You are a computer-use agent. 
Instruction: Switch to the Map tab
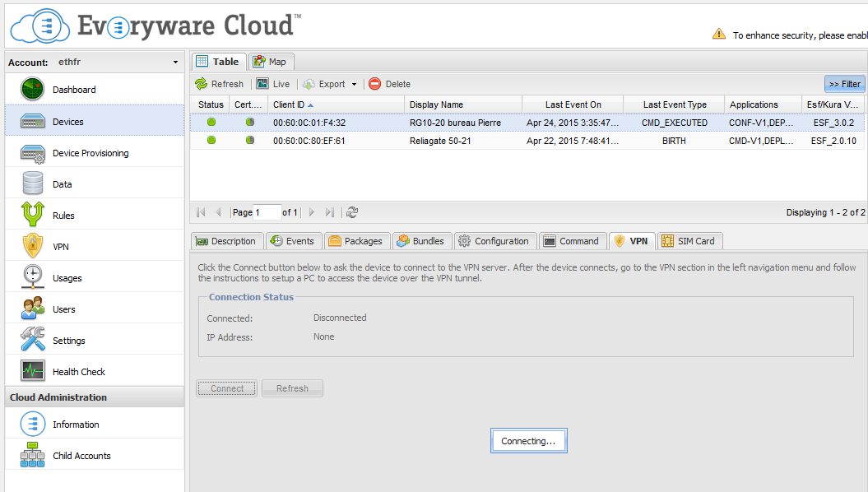pos(271,62)
